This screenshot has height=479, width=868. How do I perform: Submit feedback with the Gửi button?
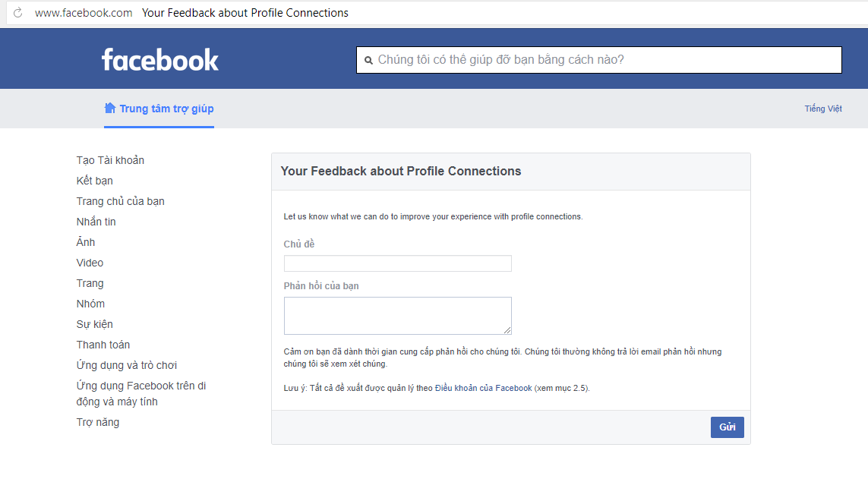(727, 427)
